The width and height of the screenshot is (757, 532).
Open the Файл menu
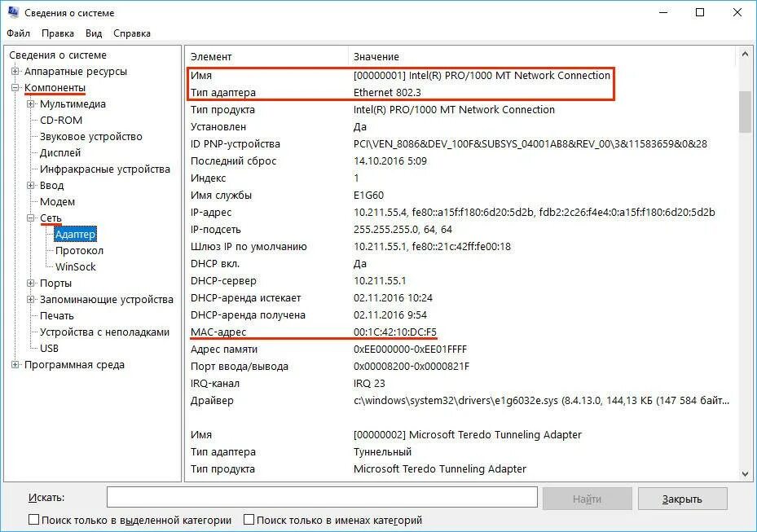(x=19, y=33)
